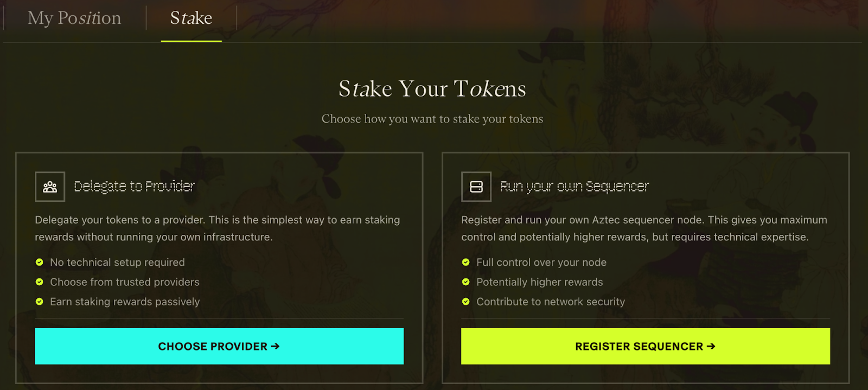Click checkmark beside Full control over your node

tap(466, 263)
